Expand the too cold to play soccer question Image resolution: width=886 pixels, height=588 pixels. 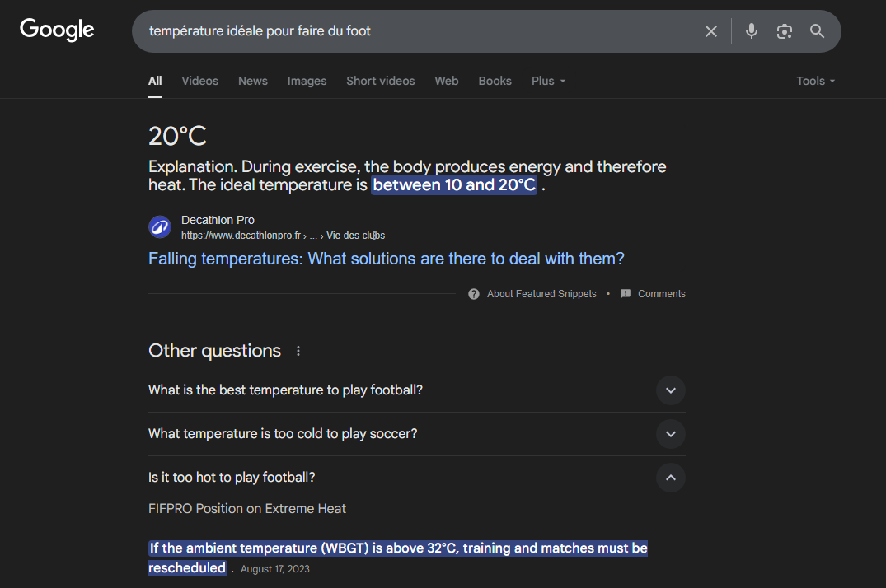[x=671, y=434]
